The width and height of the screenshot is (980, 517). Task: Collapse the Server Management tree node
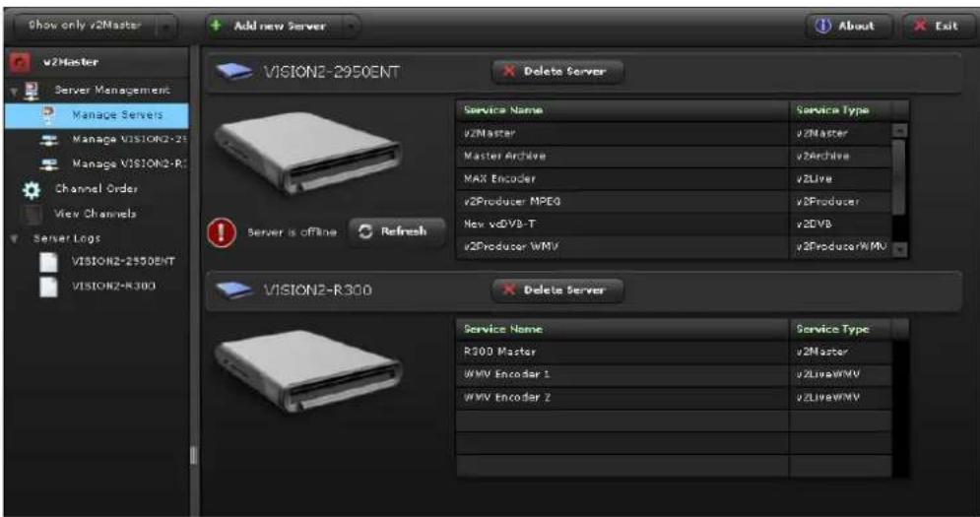[x=14, y=92]
